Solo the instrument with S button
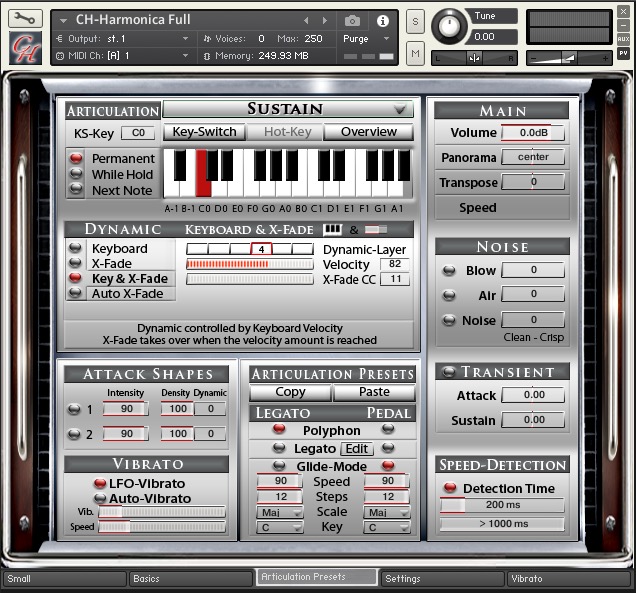The height and width of the screenshot is (593, 636). pyautogui.click(x=416, y=22)
